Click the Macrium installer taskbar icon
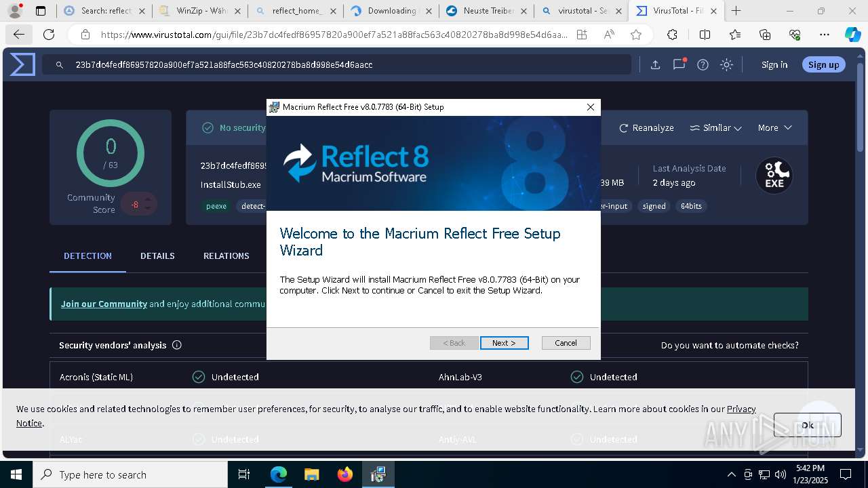The height and width of the screenshot is (488, 868). (x=378, y=474)
